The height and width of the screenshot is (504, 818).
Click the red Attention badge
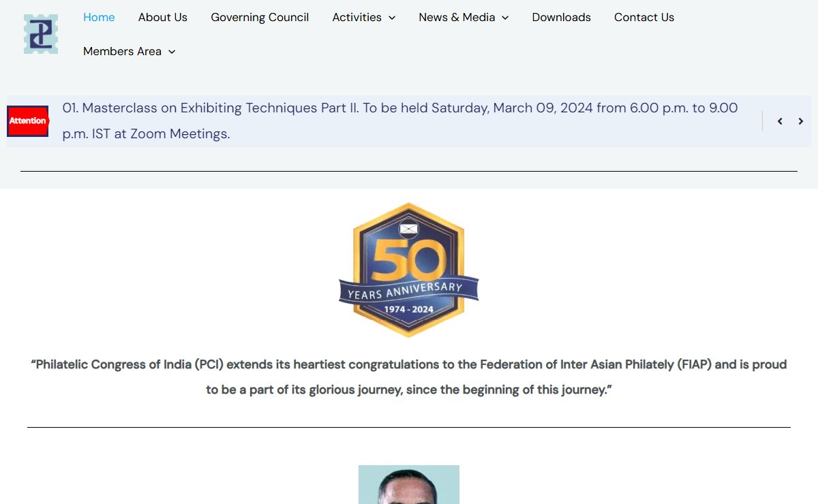click(x=28, y=121)
